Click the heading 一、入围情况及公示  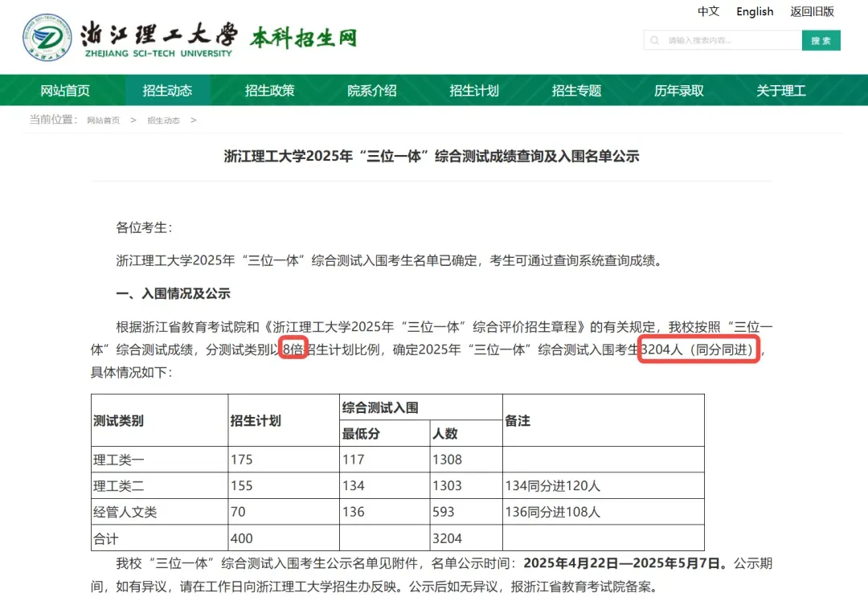point(174,293)
